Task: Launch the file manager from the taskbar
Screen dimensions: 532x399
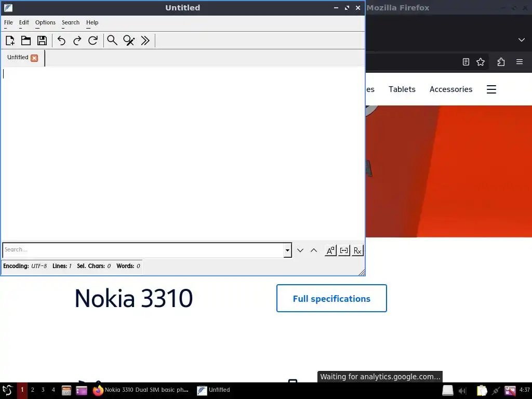Action: coord(66,391)
